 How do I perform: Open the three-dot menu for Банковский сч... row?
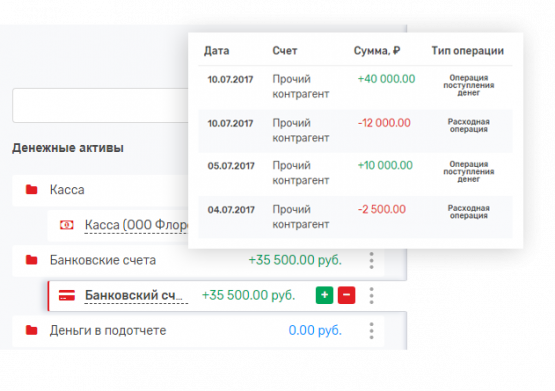click(371, 295)
